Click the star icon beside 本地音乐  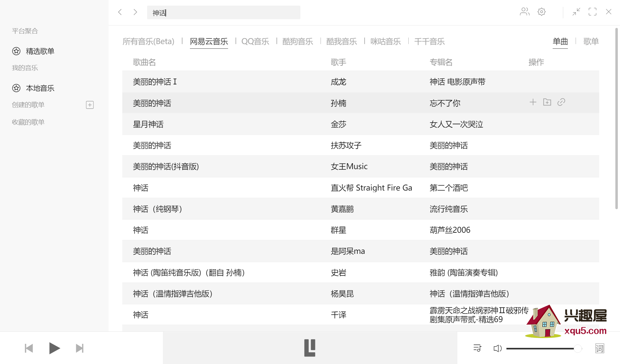[16, 88]
